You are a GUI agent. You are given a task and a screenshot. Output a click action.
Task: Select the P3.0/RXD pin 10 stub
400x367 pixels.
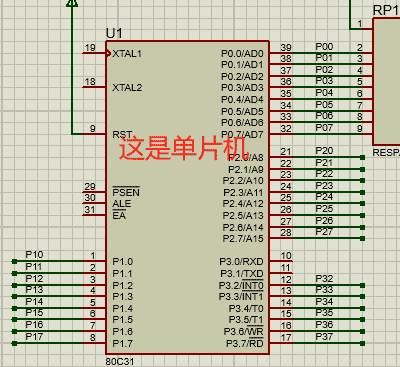[281, 261]
